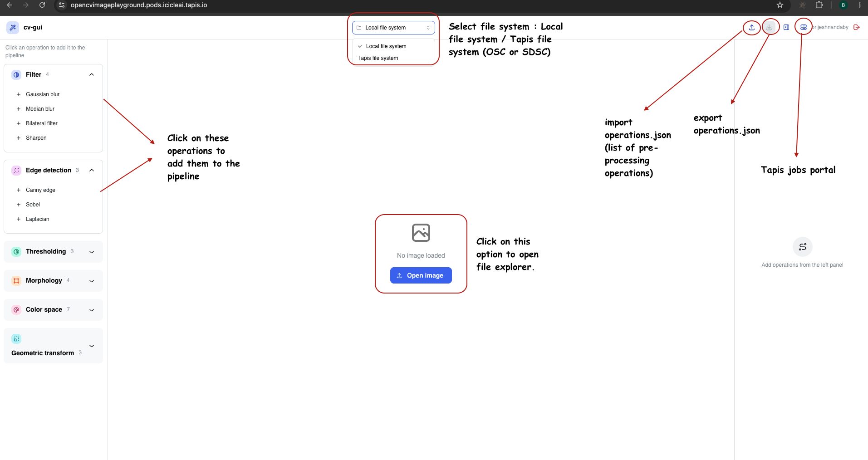Click the browser address bar URL
Screen dimensions: 868x460
(x=139, y=5)
